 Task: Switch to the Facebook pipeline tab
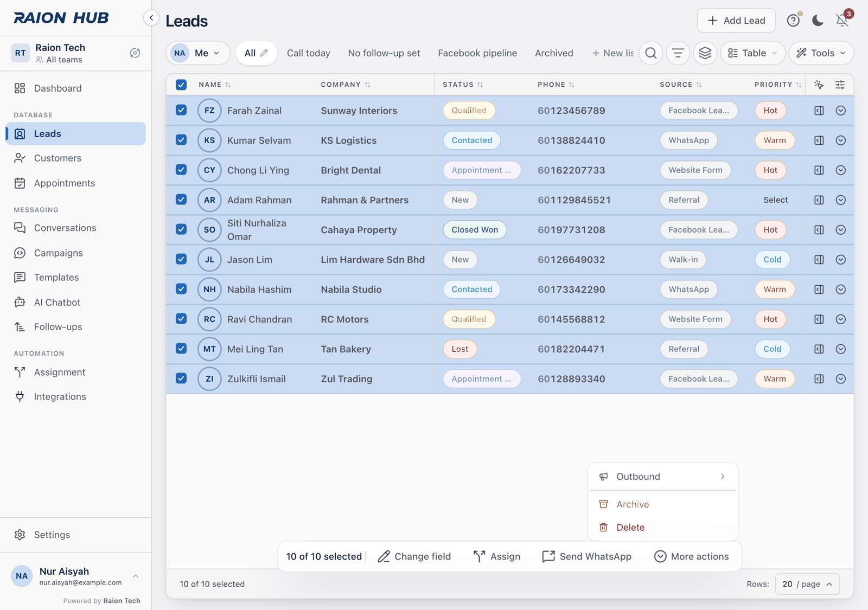pos(477,53)
